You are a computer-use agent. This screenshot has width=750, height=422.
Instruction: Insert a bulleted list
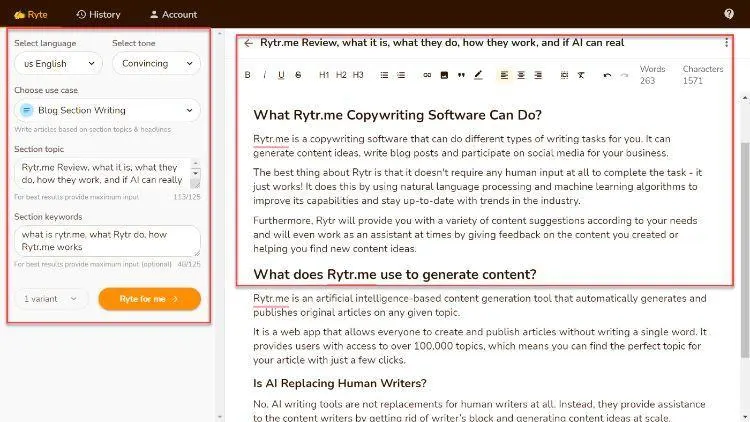(384, 75)
